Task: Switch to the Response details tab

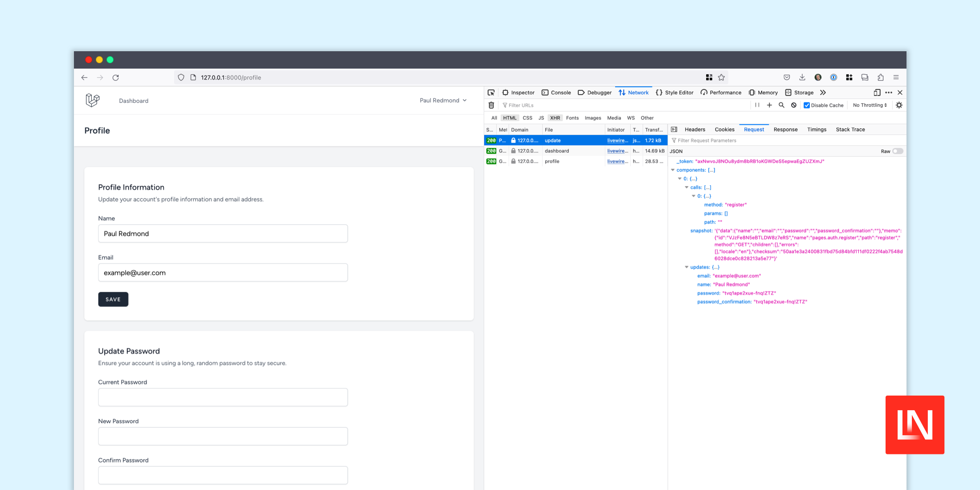Action: (x=785, y=130)
